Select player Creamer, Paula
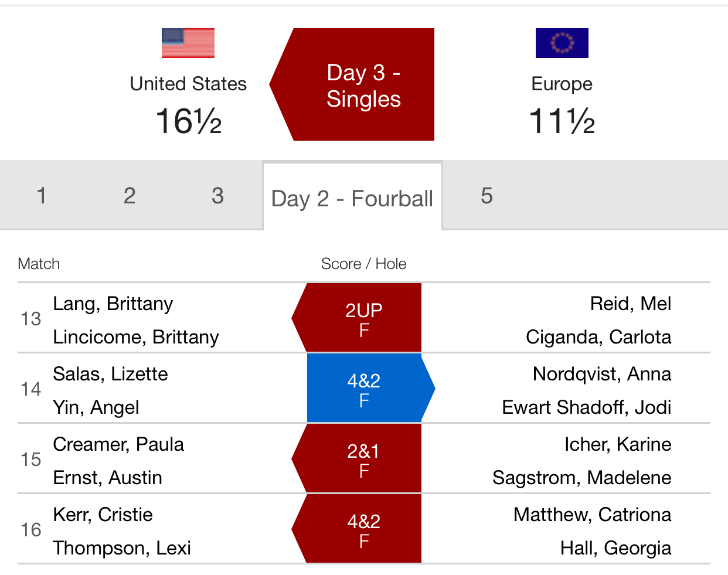 [x=118, y=444]
